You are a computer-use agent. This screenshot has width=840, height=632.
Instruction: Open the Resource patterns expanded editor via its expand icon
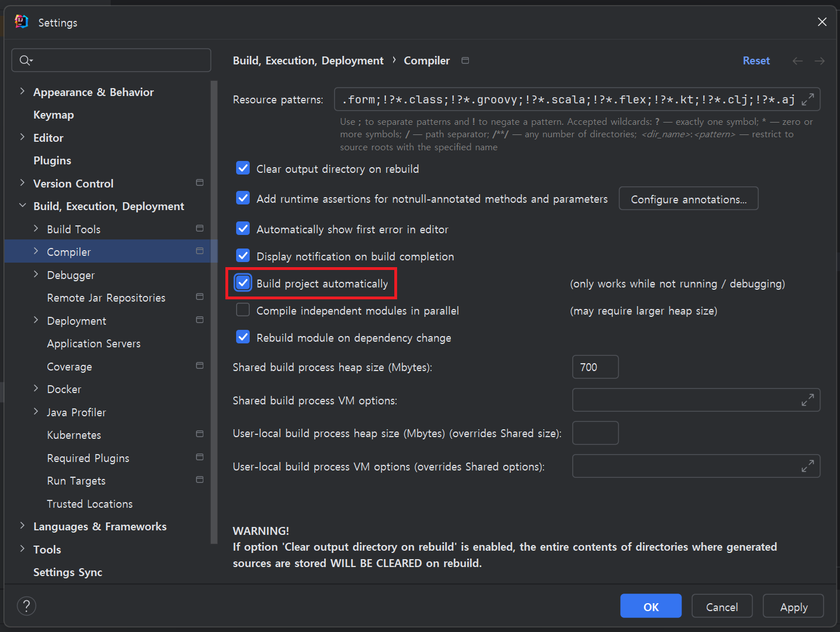[808, 99]
